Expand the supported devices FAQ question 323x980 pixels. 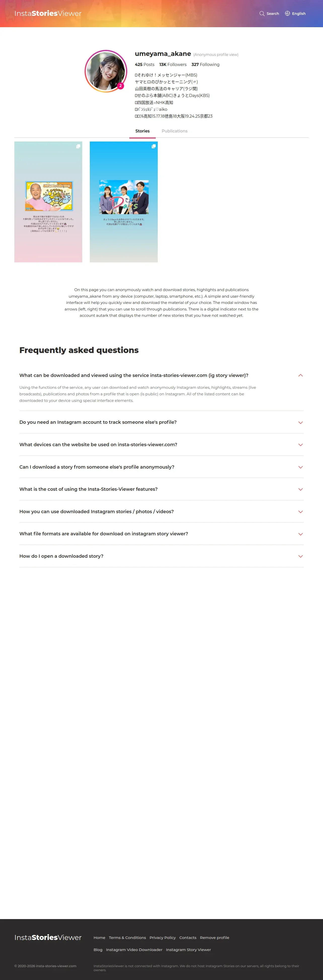point(300,445)
